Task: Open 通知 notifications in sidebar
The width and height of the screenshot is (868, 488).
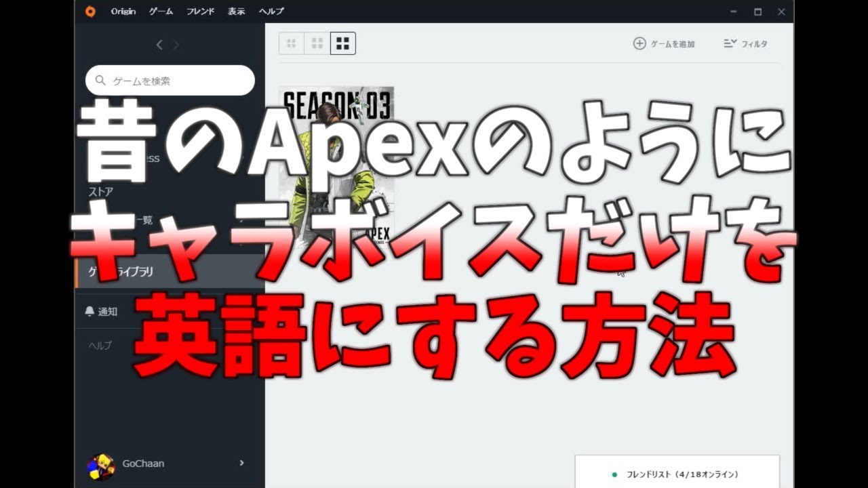Action: [x=170, y=311]
